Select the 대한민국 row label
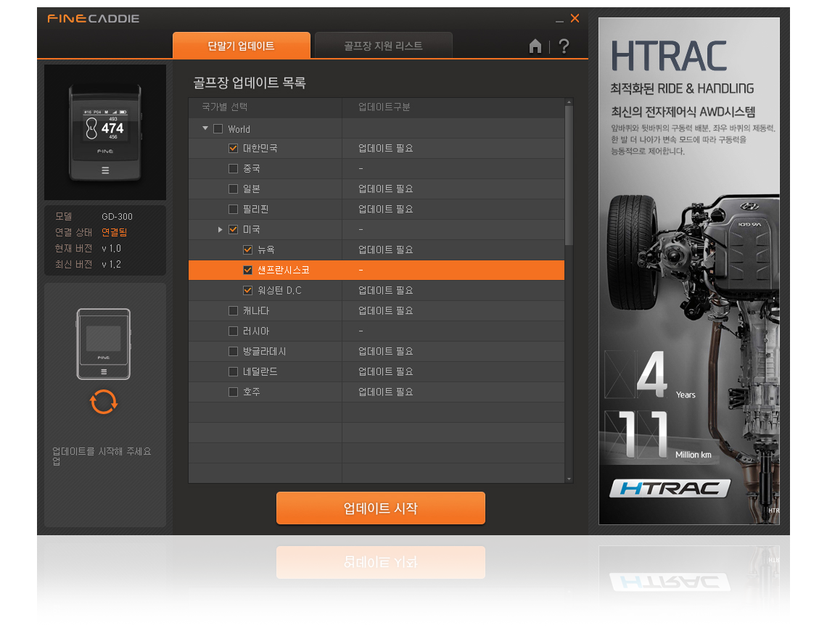Viewport: 827px width, 644px height. [x=260, y=148]
